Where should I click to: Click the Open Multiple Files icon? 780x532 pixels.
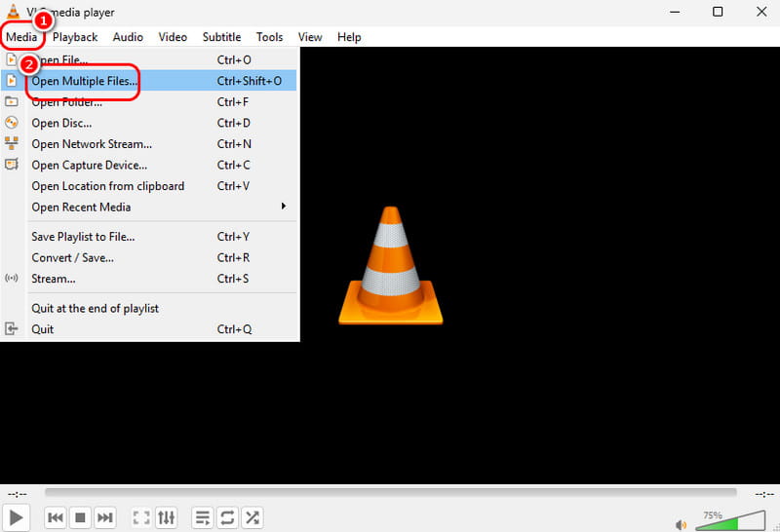[11, 81]
